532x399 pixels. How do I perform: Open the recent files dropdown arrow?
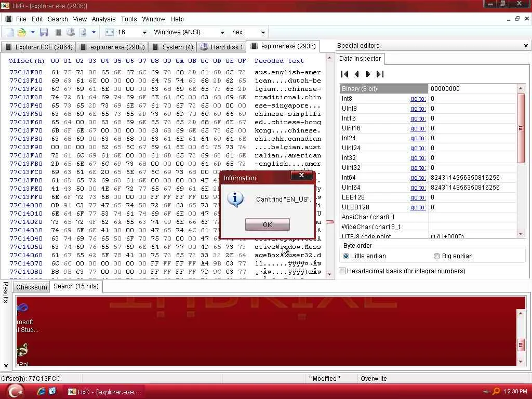coord(33,32)
